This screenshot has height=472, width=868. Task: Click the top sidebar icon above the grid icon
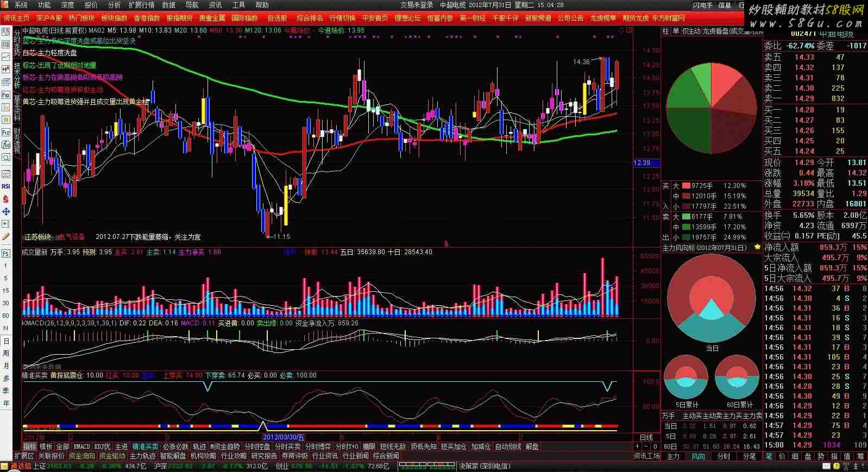pos(6,32)
